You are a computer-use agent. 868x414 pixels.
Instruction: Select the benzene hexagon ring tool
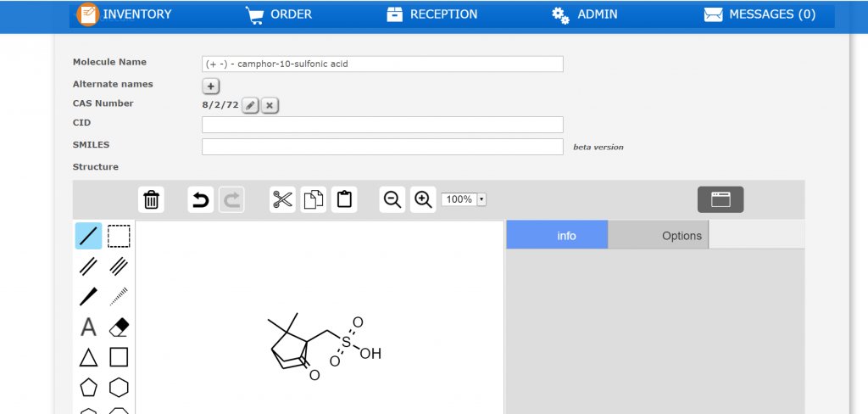coord(119,387)
